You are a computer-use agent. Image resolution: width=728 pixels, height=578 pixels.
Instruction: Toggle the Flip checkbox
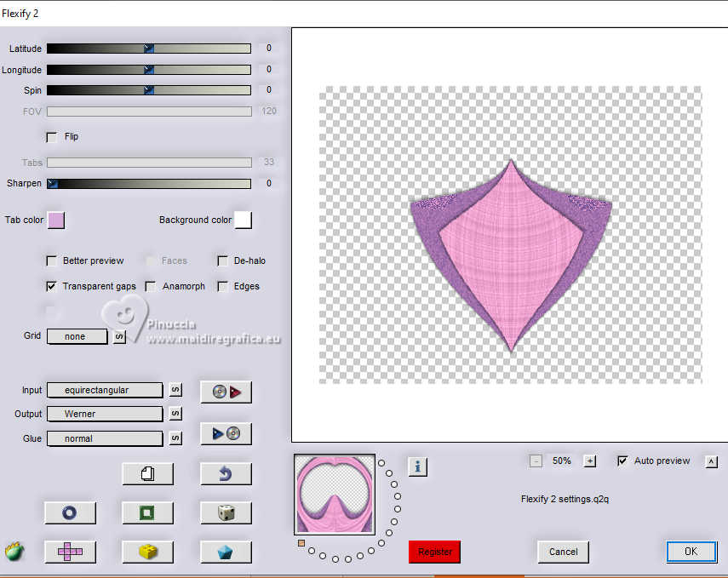point(52,137)
